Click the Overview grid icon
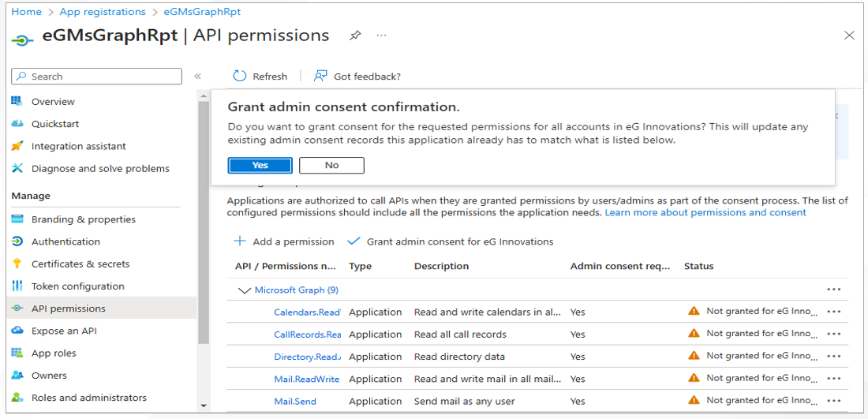The height and width of the screenshot is (419, 868). [17, 101]
